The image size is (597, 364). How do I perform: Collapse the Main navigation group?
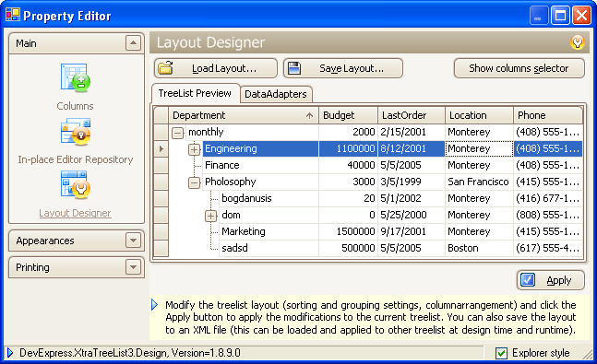pyautogui.click(x=133, y=43)
